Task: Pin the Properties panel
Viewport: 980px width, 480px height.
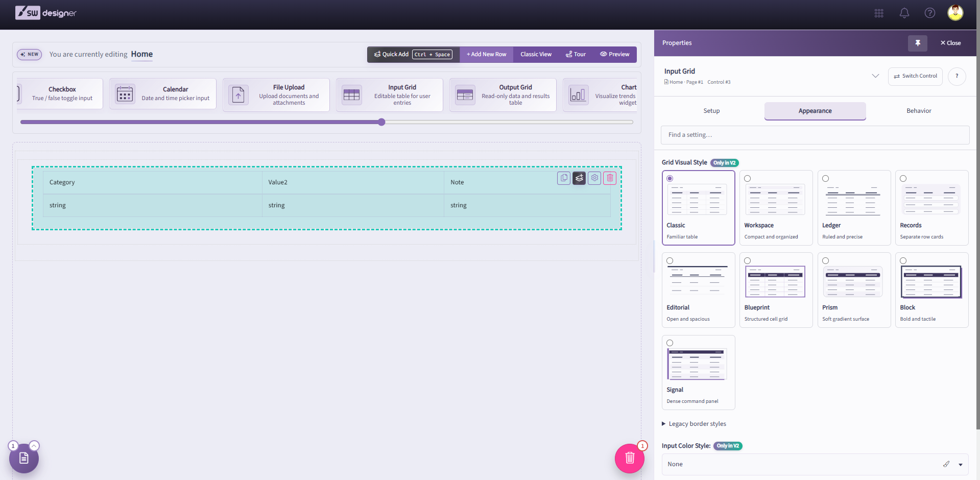Action: click(918, 43)
